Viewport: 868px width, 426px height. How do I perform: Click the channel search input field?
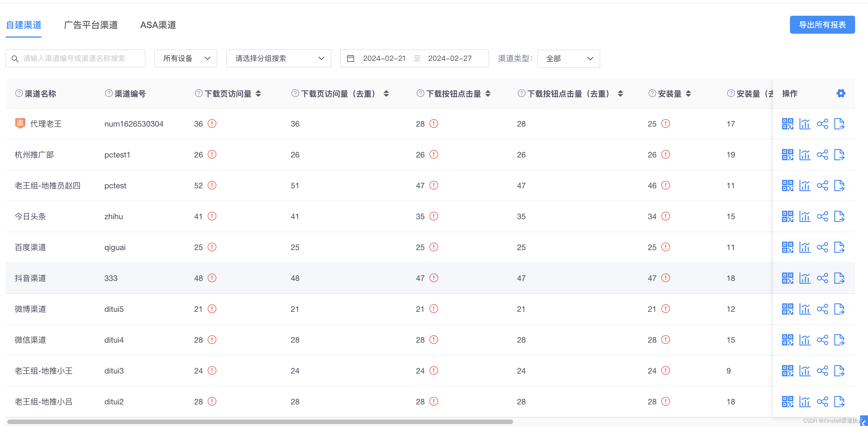75,58
